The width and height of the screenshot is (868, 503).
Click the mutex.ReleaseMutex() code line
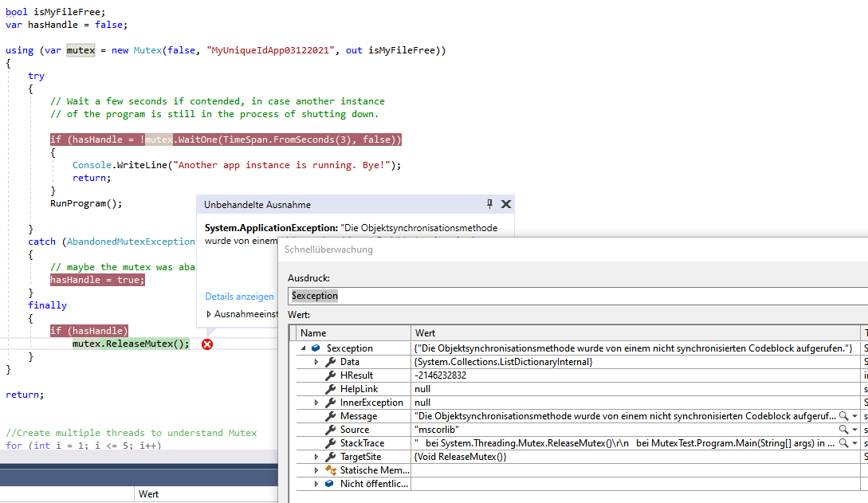131,344
